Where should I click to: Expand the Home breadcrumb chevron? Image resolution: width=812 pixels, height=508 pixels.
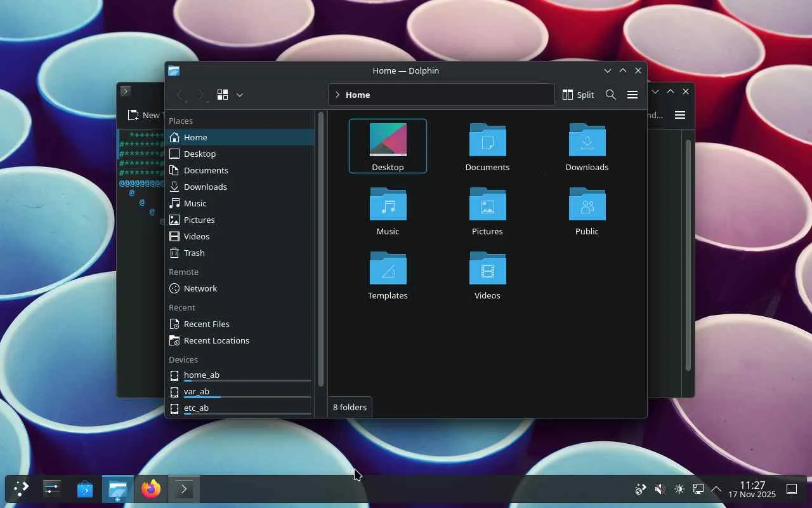click(x=337, y=95)
